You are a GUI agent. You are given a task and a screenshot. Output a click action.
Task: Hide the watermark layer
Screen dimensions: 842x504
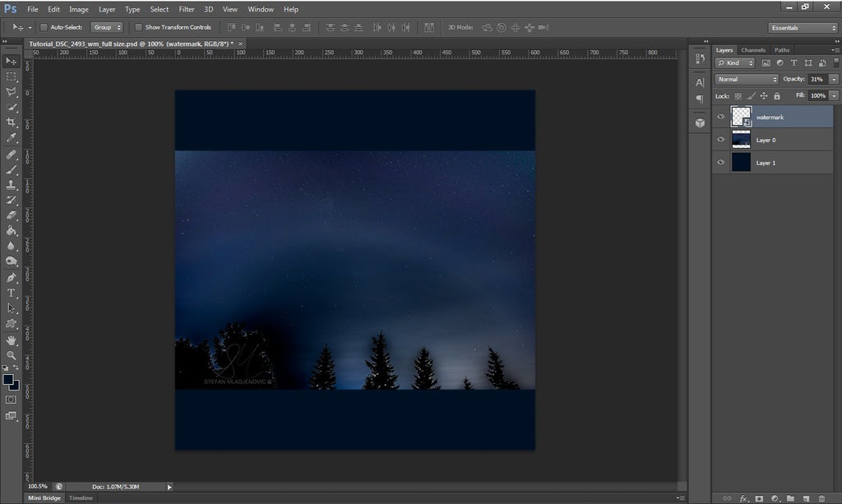click(721, 118)
